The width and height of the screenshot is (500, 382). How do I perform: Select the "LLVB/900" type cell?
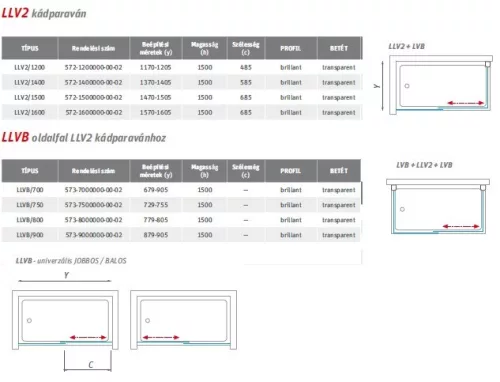(x=30, y=235)
